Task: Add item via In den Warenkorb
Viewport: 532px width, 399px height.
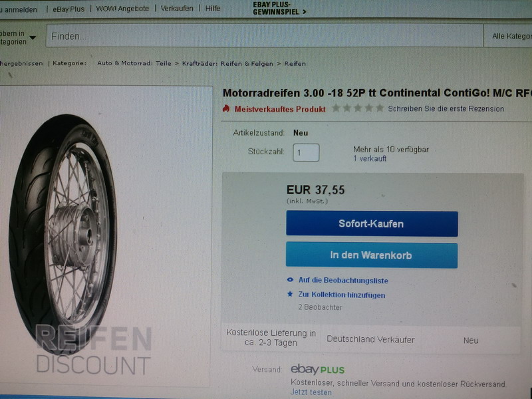Action: [372, 255]
